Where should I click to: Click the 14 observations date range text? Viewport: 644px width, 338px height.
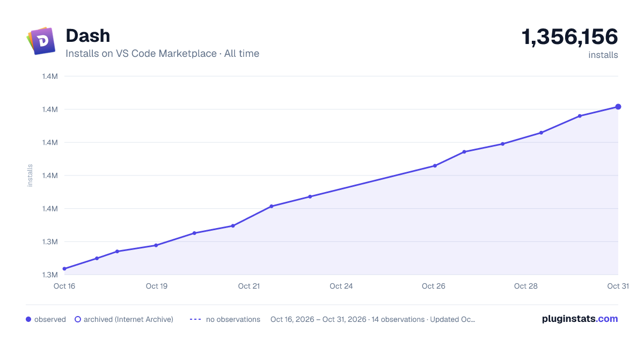373,319
